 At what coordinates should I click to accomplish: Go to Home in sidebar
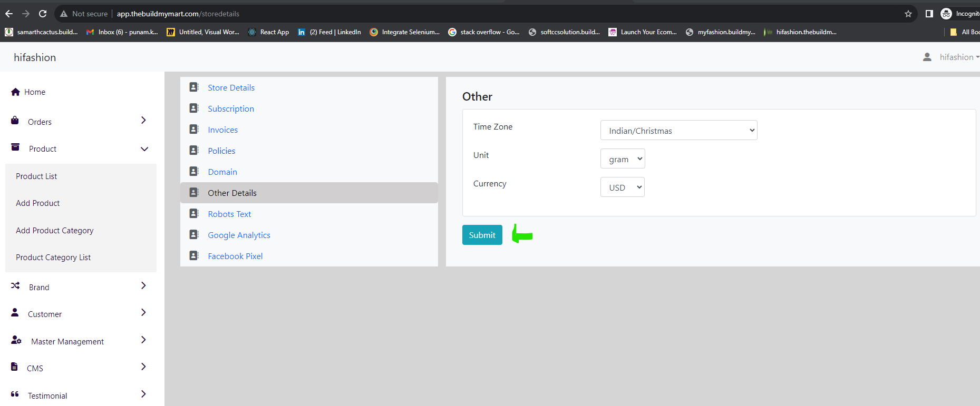tap(35, 92)
